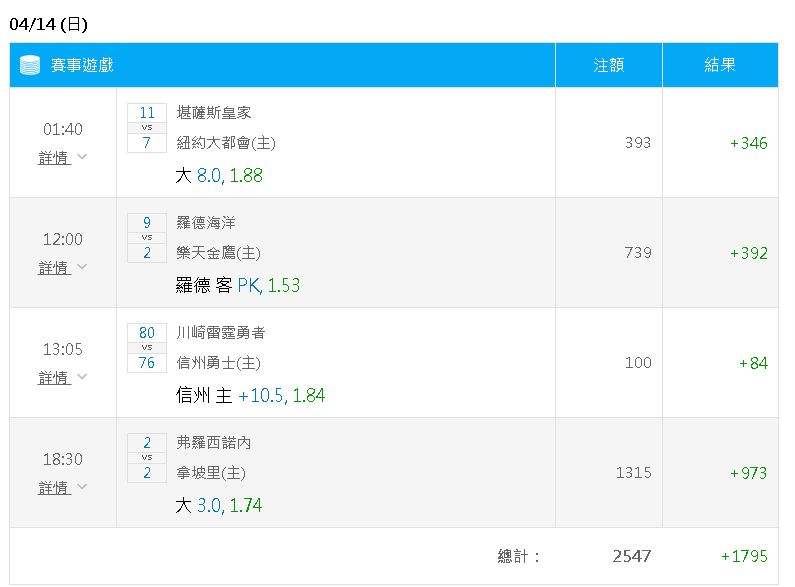
Task: Click the +1795 total result value
Action: tap(744, 556)
